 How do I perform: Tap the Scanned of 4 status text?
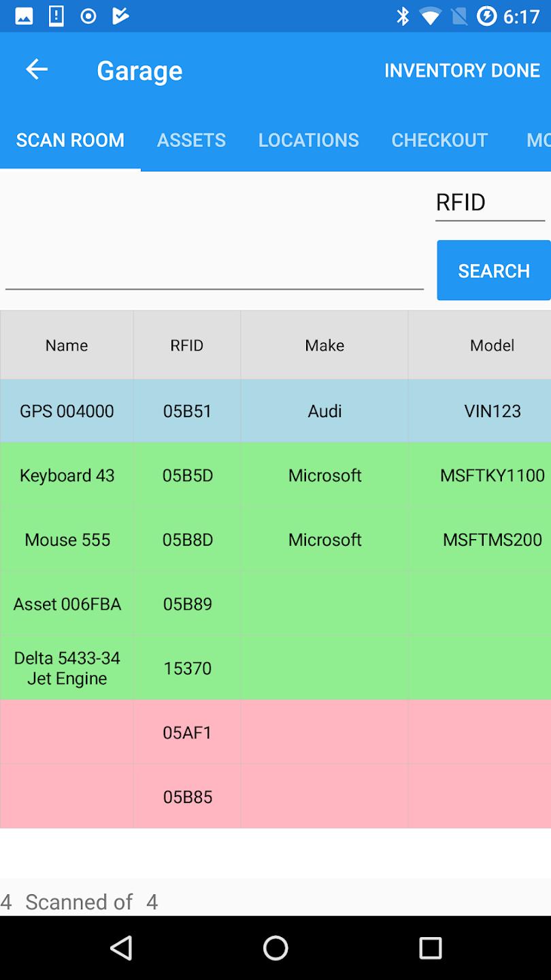point(79,902)
